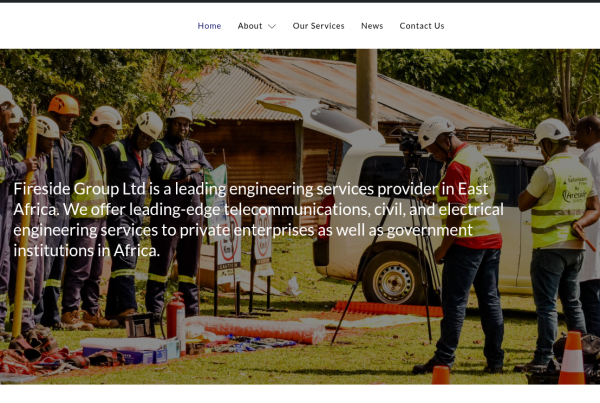This screenshot has width=600, height=403.
Task: Click the yellow pole held by worker
Action: (x=24, y=224)
